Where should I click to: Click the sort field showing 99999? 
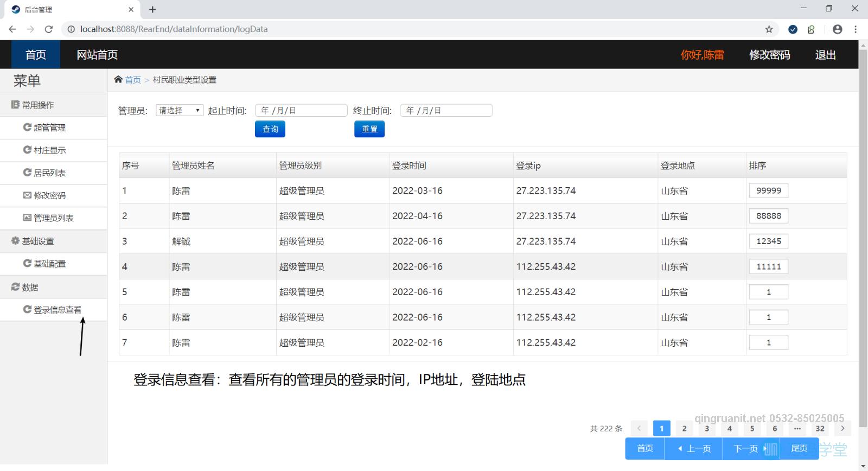769,190
